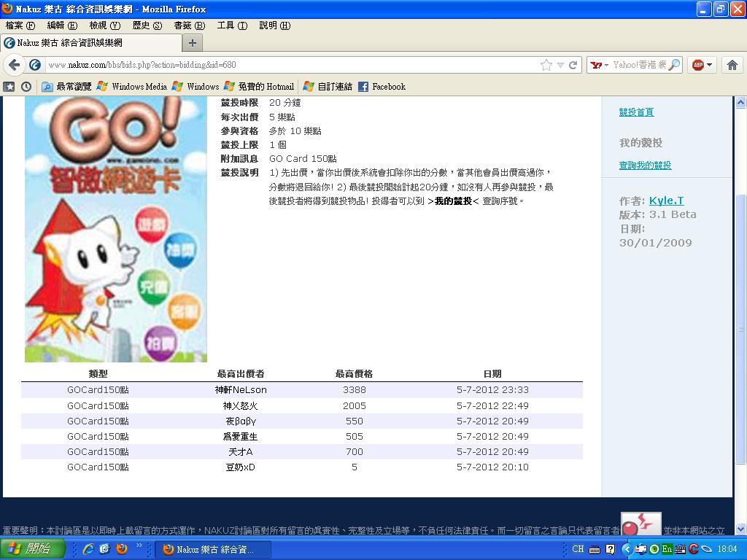Select the date 5-7-2012 23:33
This screenshot has height=560, width=747.
tap(492, 389)
